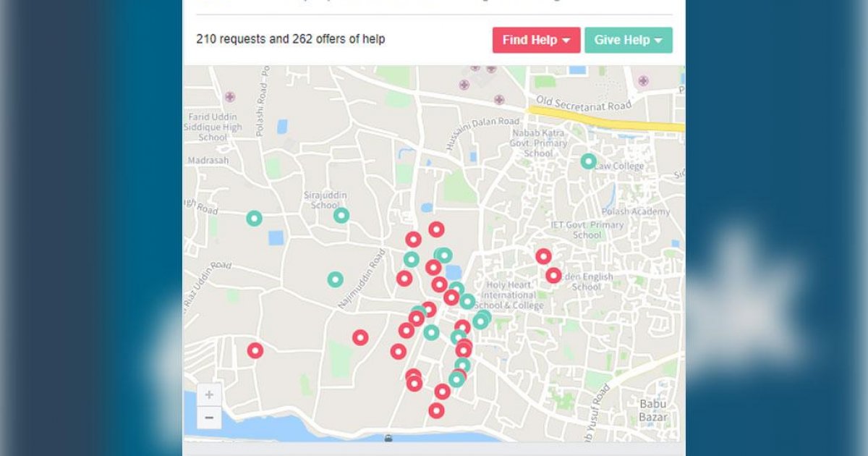This screenshot has height=456, width=868.
Task: Select the boat icon on the river
Action: (x=389, y=439)
